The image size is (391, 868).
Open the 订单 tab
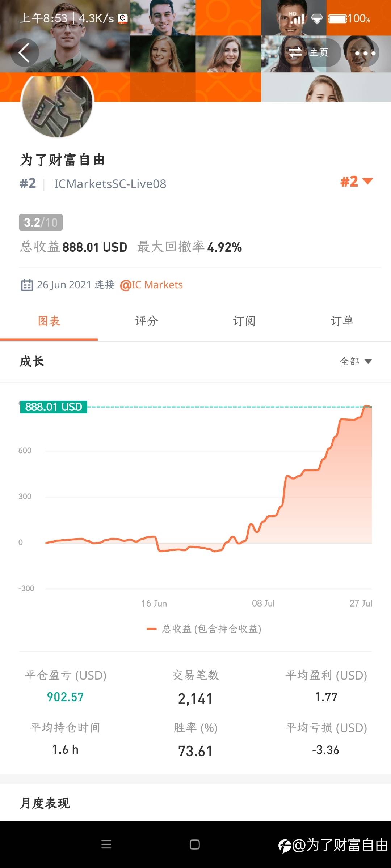coord(342,321)
